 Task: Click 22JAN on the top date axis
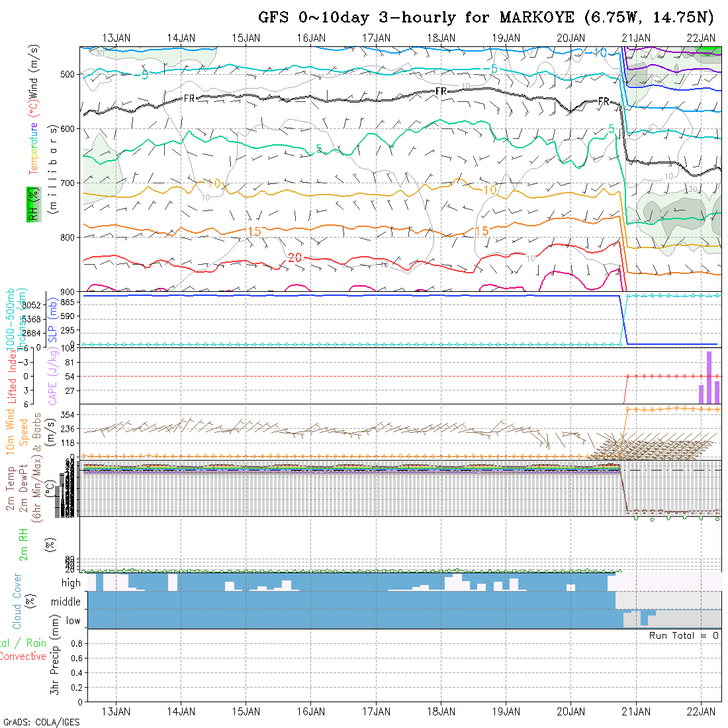point(701,38)
